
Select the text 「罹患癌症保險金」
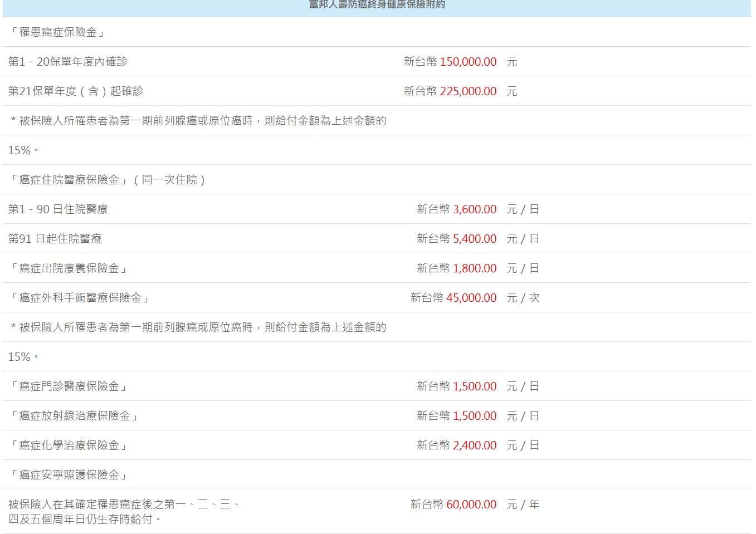(57, 32)
